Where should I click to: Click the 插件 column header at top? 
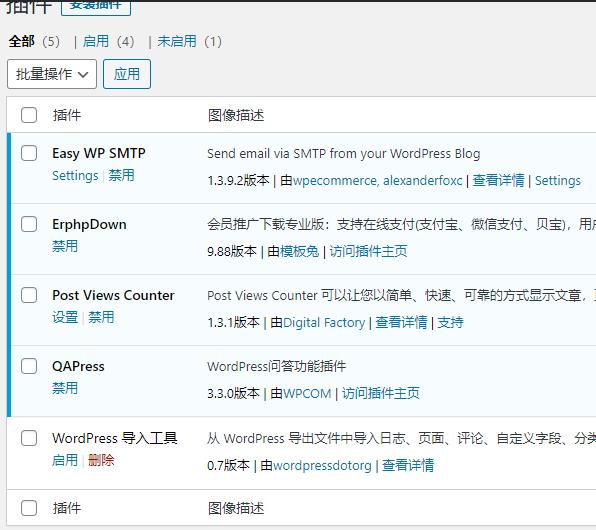tap(67, 115)
